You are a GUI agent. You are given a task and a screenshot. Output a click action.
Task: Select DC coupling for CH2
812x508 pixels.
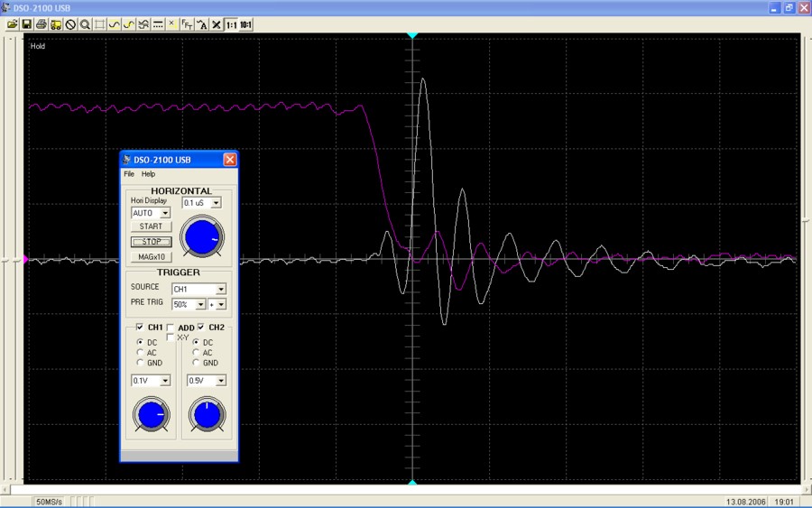click(196, 342)
